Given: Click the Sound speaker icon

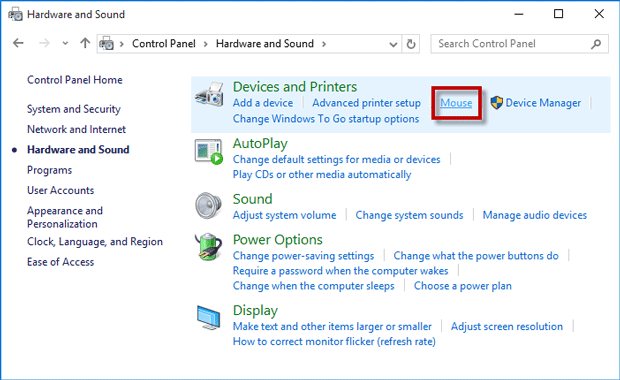Looking at the screenshot, I should 208,205.
